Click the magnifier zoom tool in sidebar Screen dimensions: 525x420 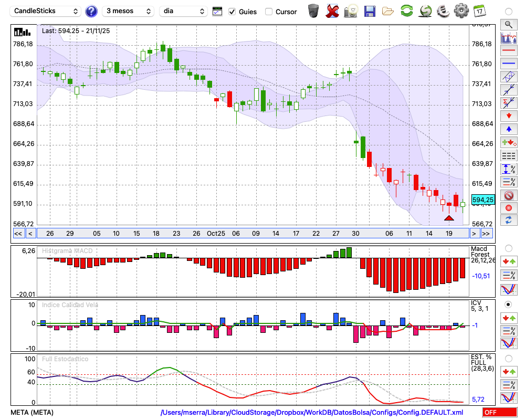point(508,24)
